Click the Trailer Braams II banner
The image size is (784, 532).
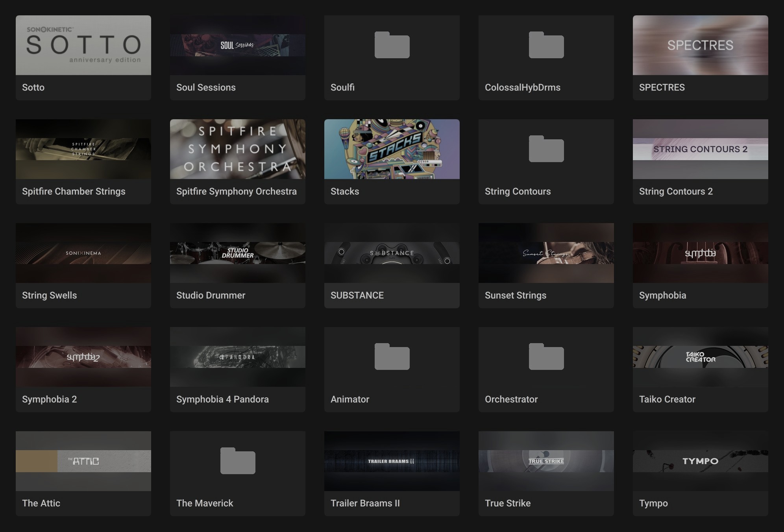392,461
